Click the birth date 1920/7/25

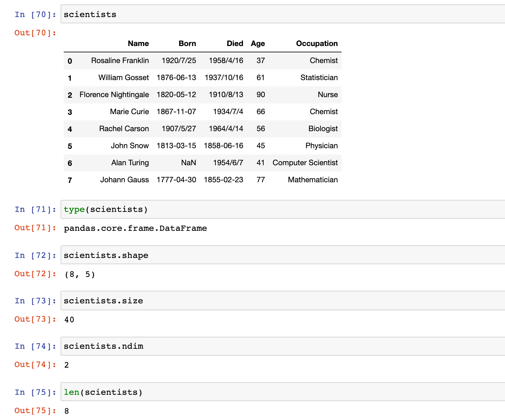point(179,61)
